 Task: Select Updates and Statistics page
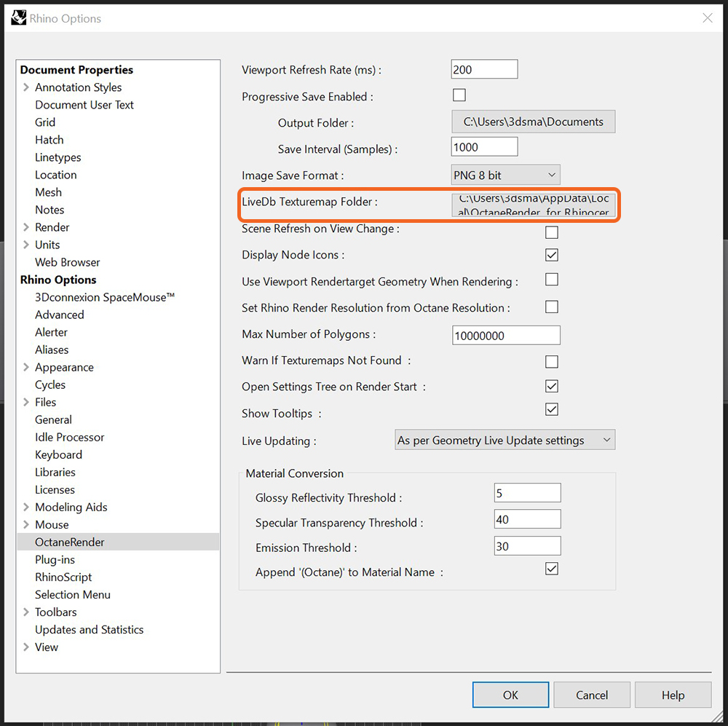pyautogui.click(x=89, y=629)
